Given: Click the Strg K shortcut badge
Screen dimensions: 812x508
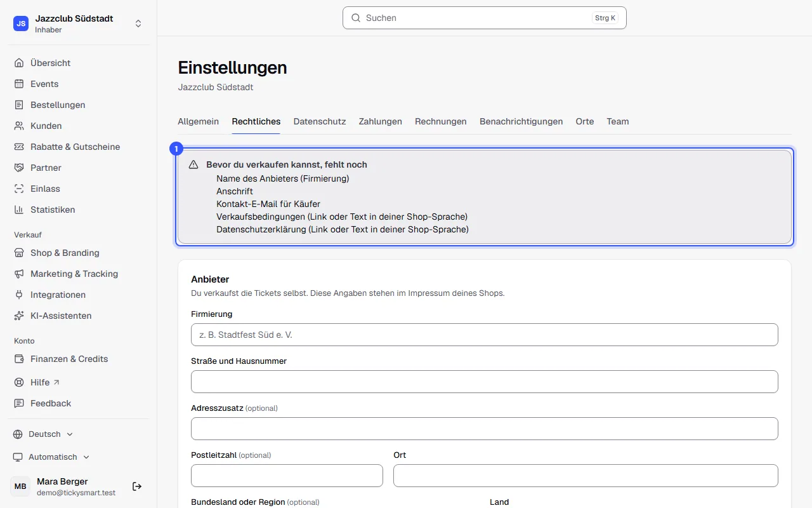Looking at the screenshot, I should (605, 18).
